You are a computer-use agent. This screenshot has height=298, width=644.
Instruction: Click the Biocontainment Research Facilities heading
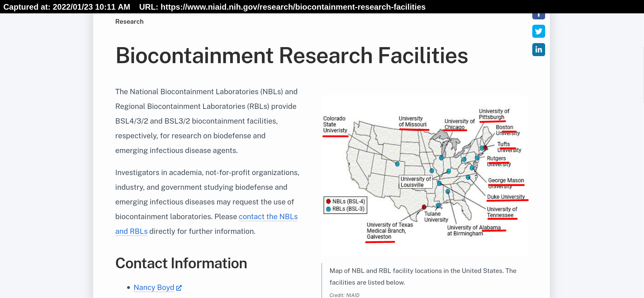coord(292,55)
